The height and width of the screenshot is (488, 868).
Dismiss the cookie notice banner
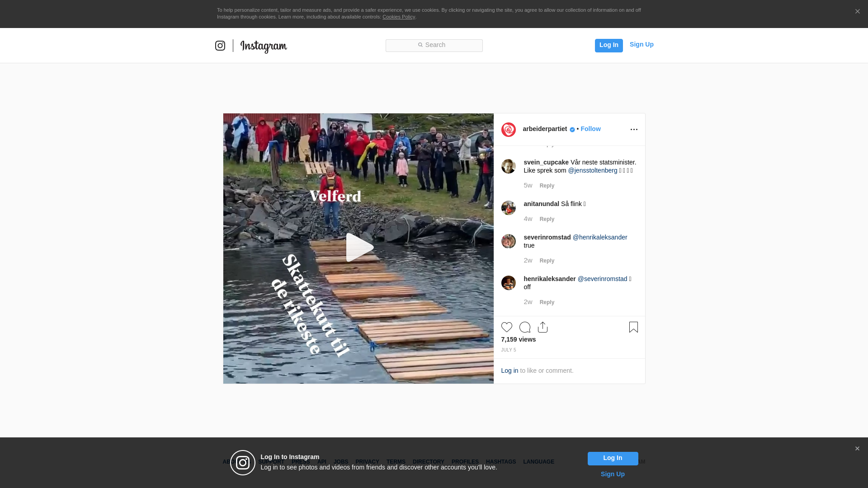(857, 12)
